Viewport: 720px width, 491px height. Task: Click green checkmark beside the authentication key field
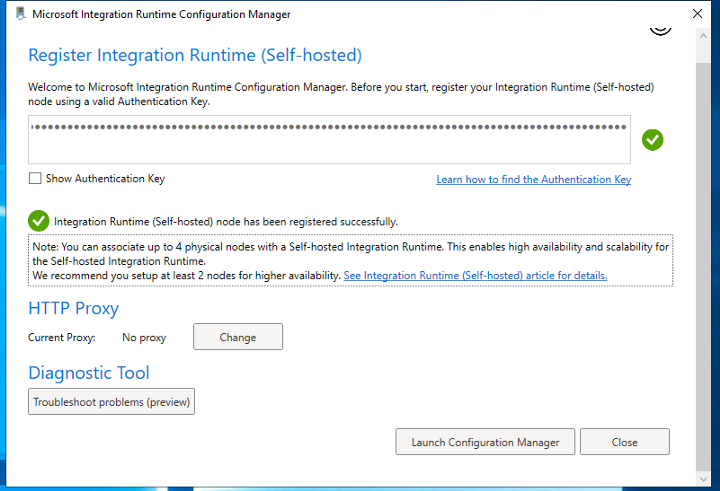[653, 140]
